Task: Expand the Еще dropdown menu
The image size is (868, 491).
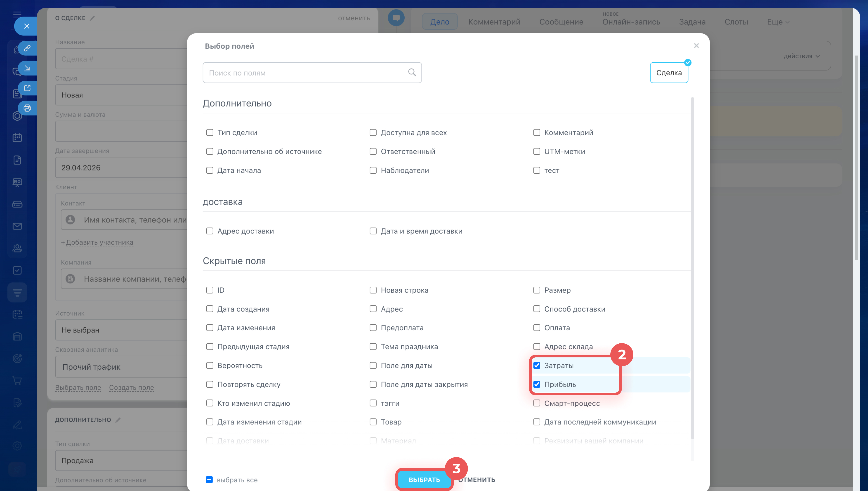Action: [778, 22]
